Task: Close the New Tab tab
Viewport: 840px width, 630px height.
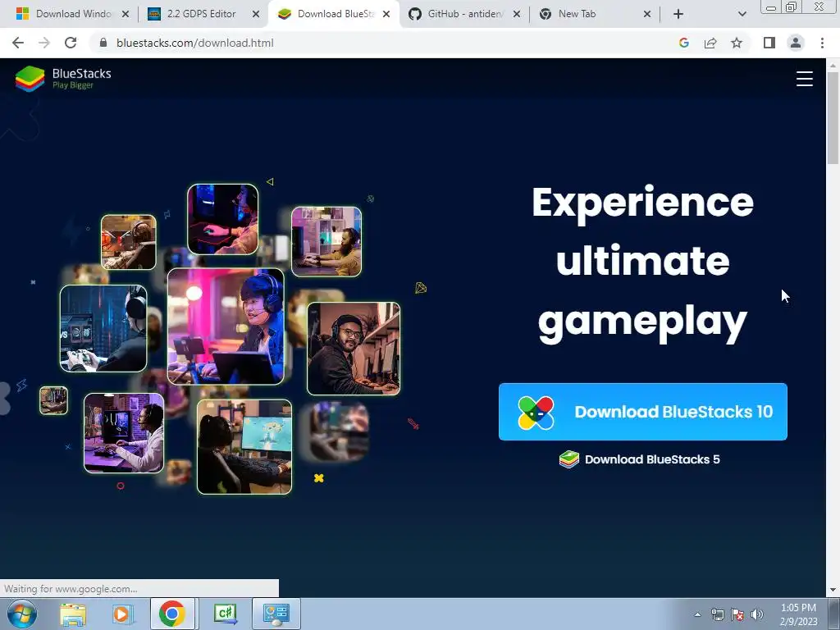Action: (x=647, y=14)
